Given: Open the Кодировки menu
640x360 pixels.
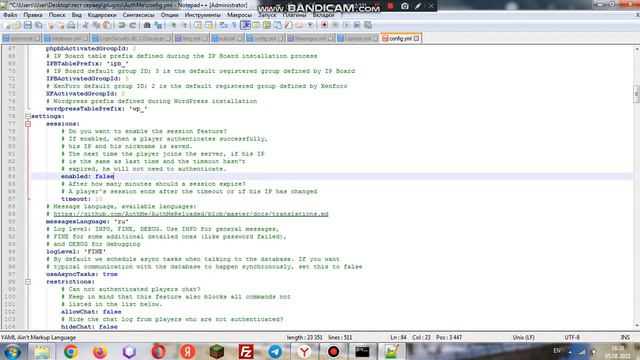Looking at the screenshot, I should point(102,15).
